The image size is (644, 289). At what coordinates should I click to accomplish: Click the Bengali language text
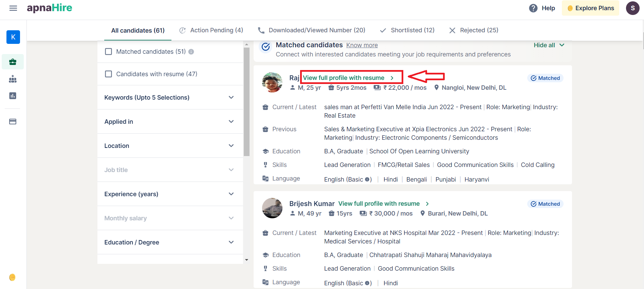click(x=417, y=180)
